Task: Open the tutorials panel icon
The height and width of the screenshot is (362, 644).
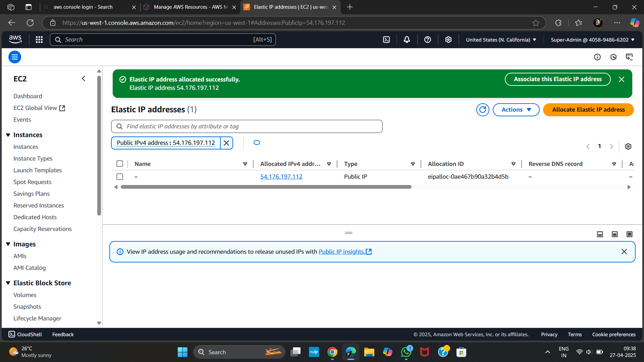Action: point(630,57)
